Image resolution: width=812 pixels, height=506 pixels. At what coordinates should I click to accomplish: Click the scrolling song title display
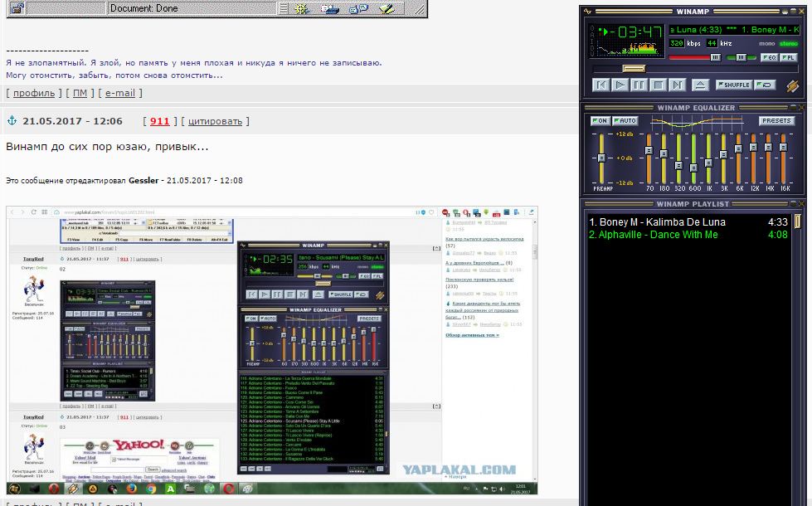coord(734,30)
